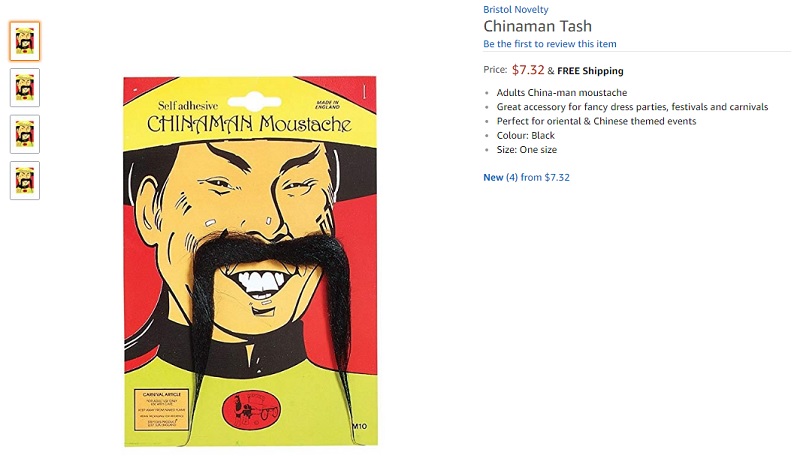
Task: Click the 'Price:' label
Action: (495, 70)
